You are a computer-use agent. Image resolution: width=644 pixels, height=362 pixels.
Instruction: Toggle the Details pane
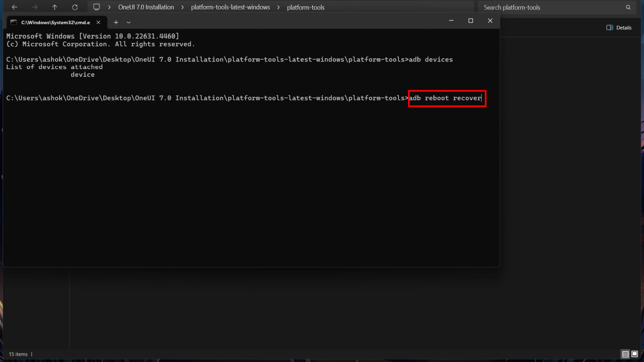click(x=619, y=28)
